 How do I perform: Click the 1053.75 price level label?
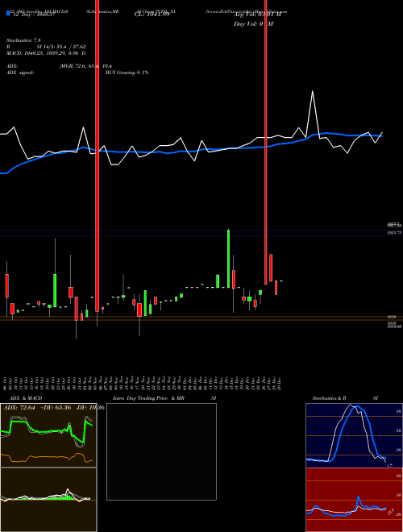(x=395, y=233)
